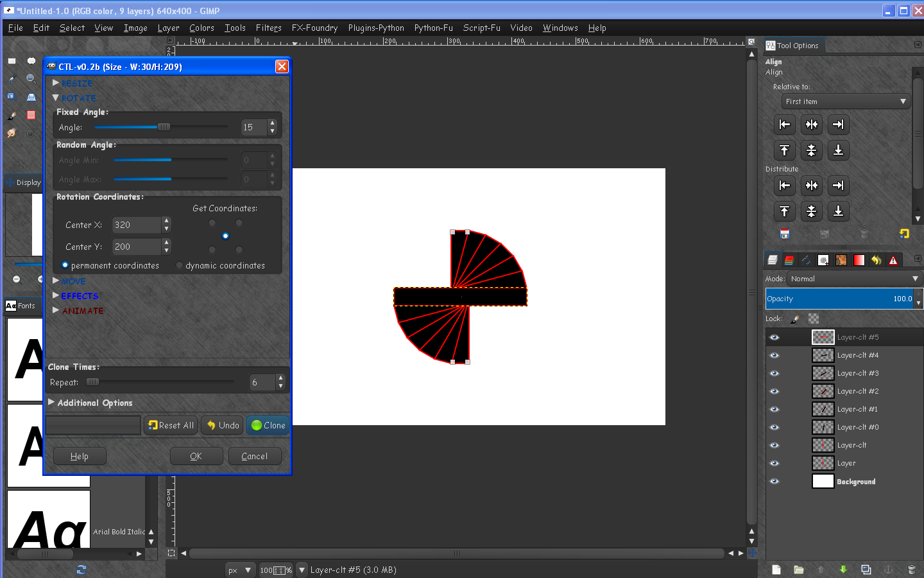Screen dimensions: 924x578
Task: Distribute bottom edges in Distribute section
Action: pyautogui.click(x=838, y=211)
